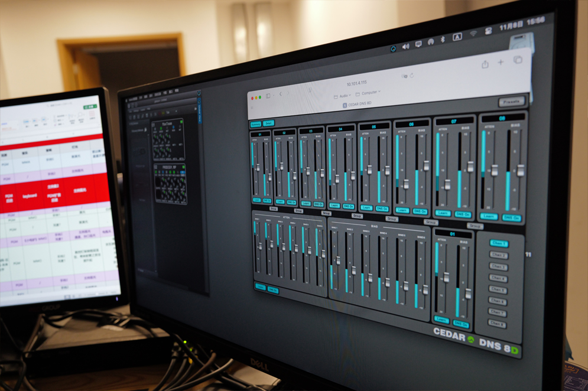Expand the Audio bookmarks folder
This screenshot has width=588, height=391.
pyautogui.click(x=343, y=96)
